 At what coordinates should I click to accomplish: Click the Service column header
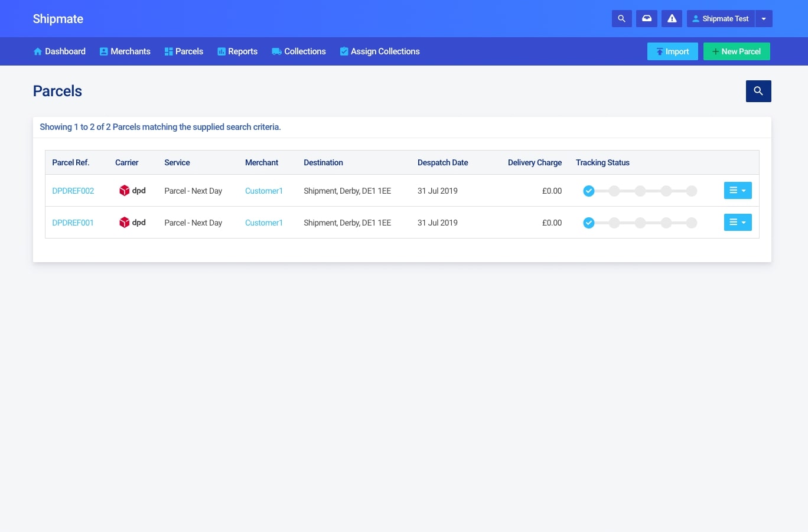tap(177, 162)
